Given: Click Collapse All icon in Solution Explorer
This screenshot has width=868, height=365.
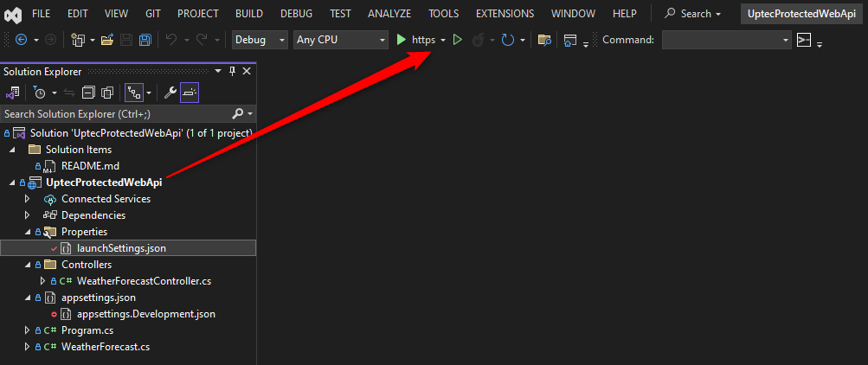Looking at the screenshot, I should [x=88, y=93].
